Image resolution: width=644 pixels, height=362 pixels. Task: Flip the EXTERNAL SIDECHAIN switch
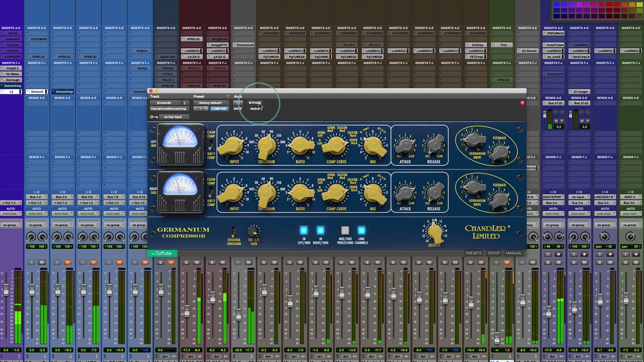(x=233, y=232)
